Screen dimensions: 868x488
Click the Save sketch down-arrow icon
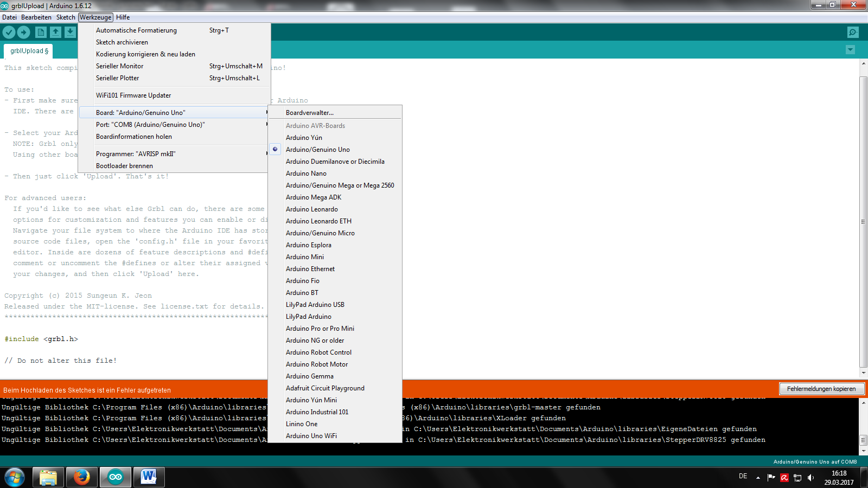(x=71, y=33)
